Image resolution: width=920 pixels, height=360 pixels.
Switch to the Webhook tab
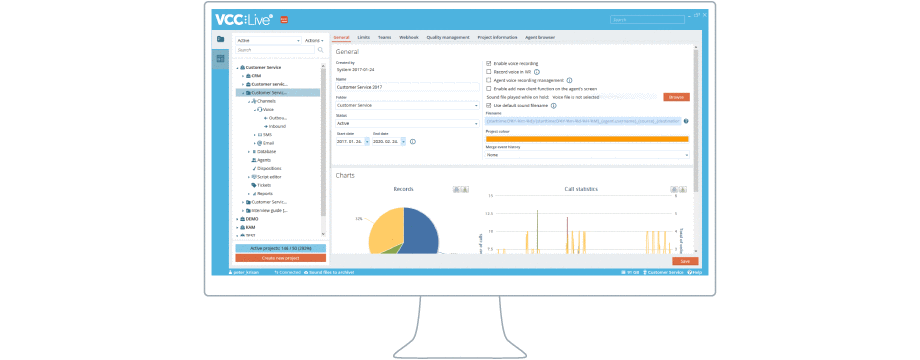pyautogui.click(x=409, y=37)
